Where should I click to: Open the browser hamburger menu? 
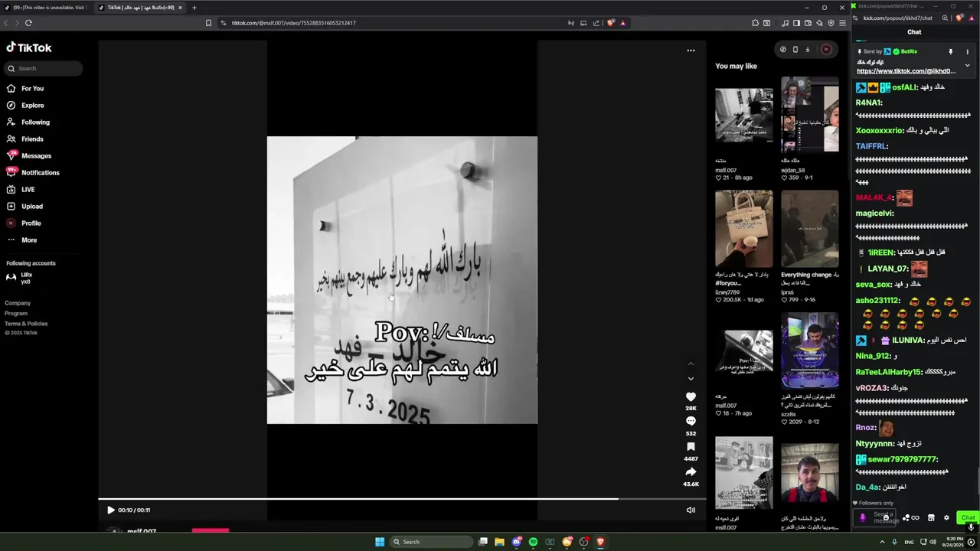[x=842, y=23]
